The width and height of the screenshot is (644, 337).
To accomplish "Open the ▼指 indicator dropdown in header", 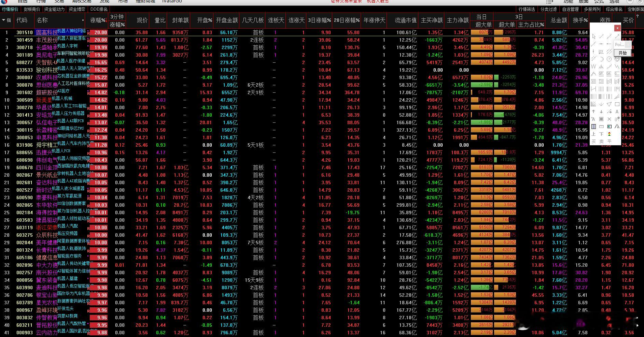I will (x=6, y=20).
